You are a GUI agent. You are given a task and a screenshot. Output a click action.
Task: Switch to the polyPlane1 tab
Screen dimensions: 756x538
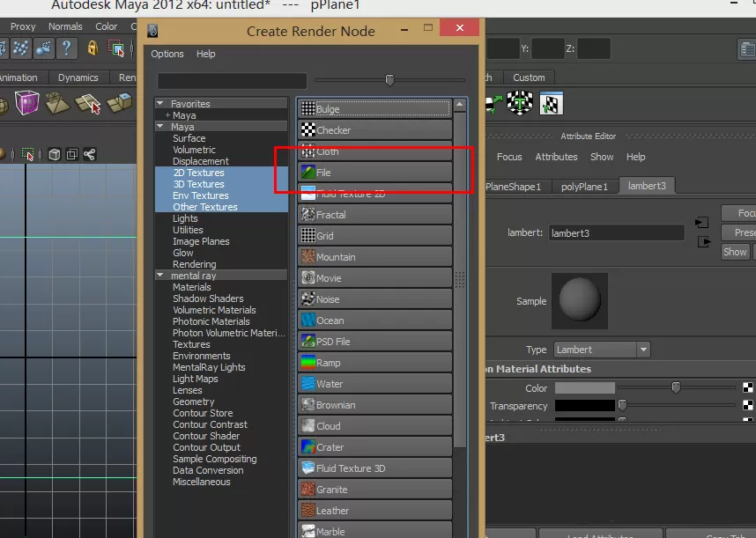pos(584,187)
